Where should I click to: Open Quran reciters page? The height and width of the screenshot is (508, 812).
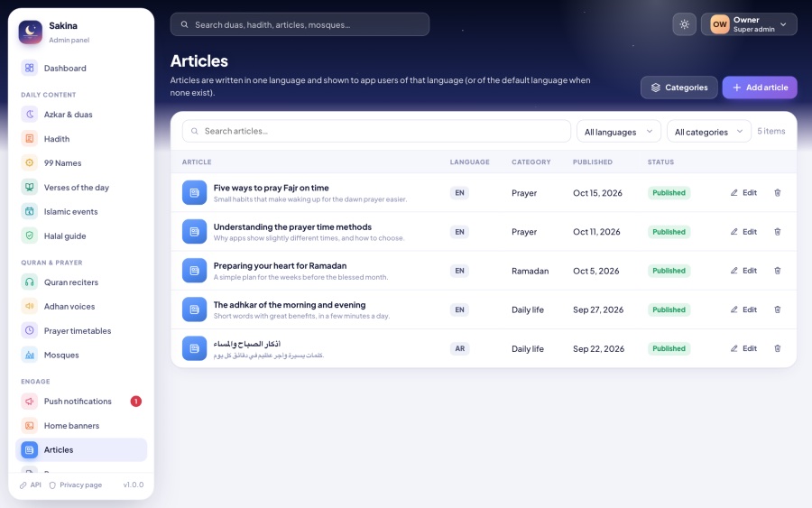(81, 282)
